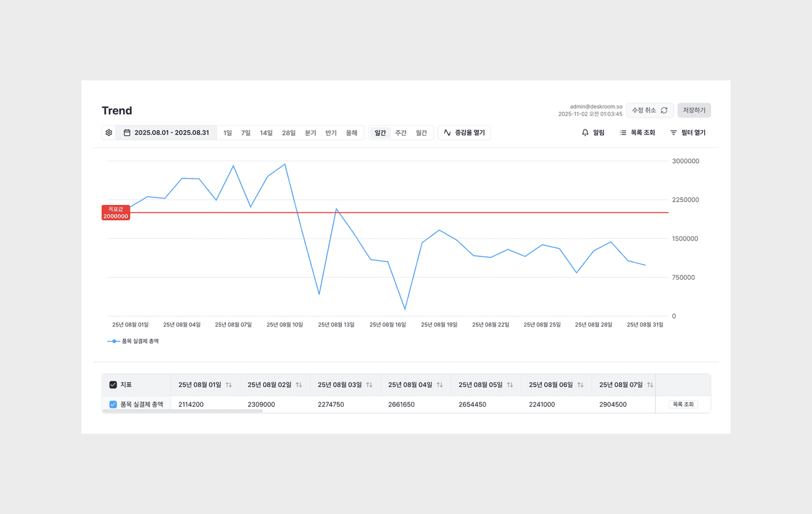This screenshot has height=514, width=812.
Task: Switch to 월간 granularity
Action: 421,133
